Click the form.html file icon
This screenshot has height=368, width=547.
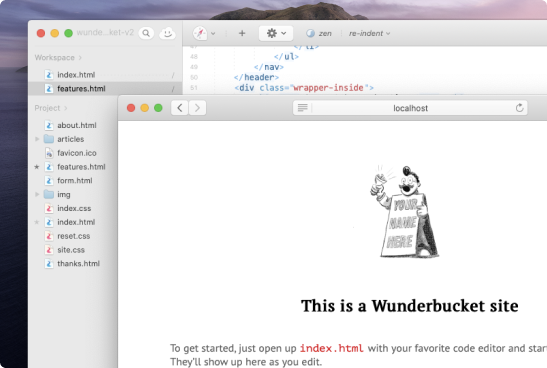(49, 180)
